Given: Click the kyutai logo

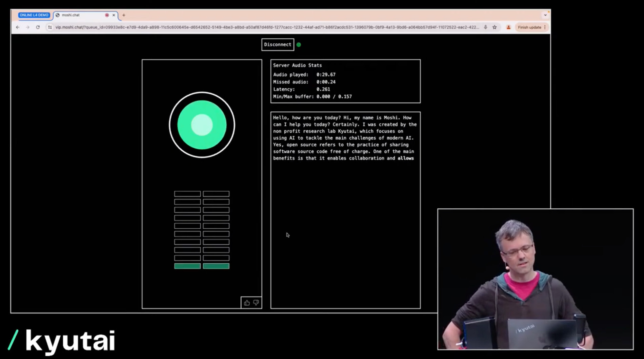Looking at the screenshot, I should click(62, 341).
